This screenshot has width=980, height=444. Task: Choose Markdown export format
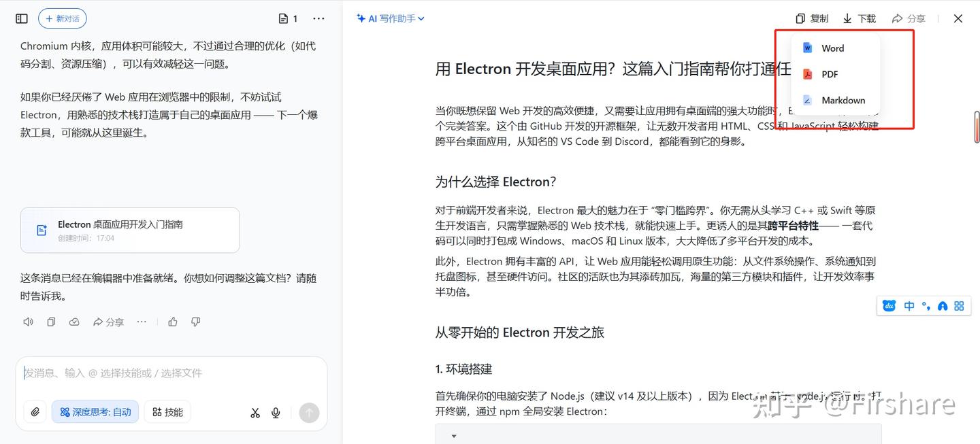point(836,100)
